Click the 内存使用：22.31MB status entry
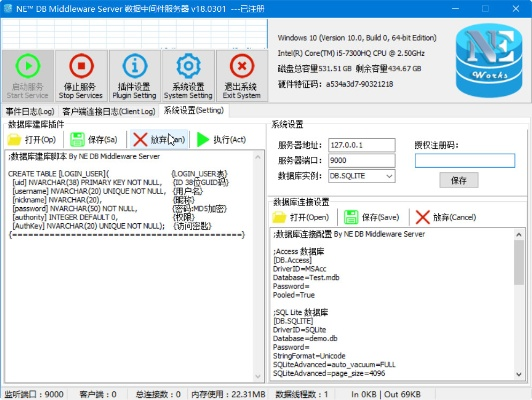Image resolution: width=532 pixels, height=400 pixels. click(x=228, y=394)
